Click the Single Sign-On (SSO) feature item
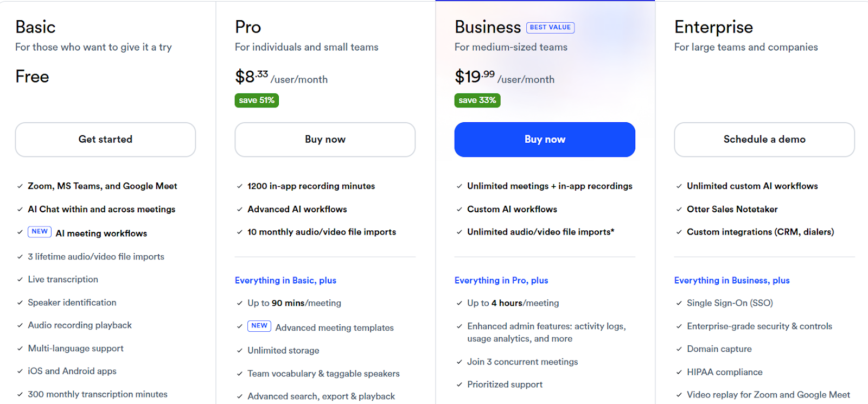The image size is (868, 404). pos(730,303)
